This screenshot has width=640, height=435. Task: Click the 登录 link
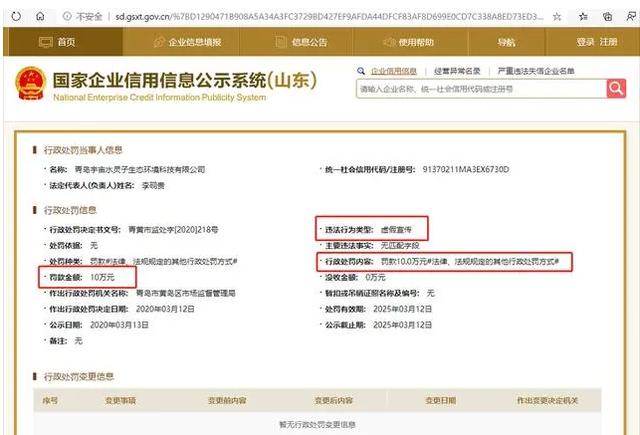click(586, 42)
